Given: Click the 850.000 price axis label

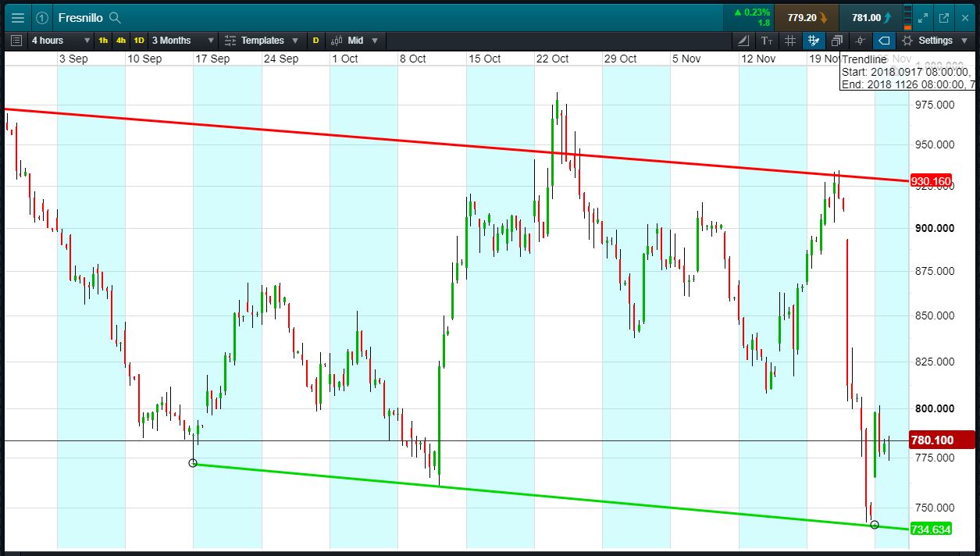Looking at the screenshot, I should pos(933,315).
